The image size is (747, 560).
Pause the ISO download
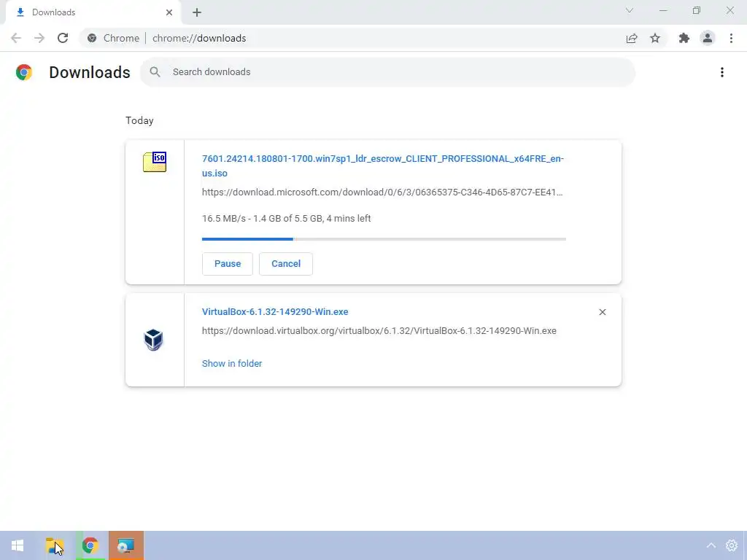[228, 264]
